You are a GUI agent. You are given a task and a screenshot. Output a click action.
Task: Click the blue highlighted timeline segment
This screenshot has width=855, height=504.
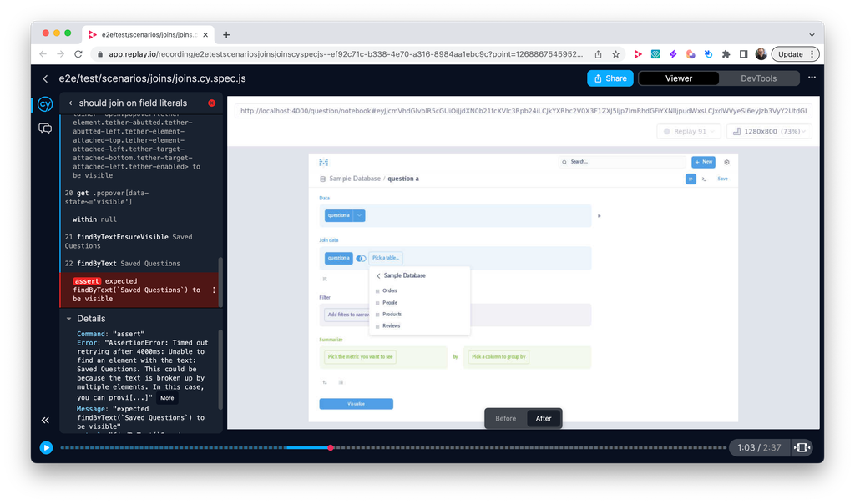(307, 447)
